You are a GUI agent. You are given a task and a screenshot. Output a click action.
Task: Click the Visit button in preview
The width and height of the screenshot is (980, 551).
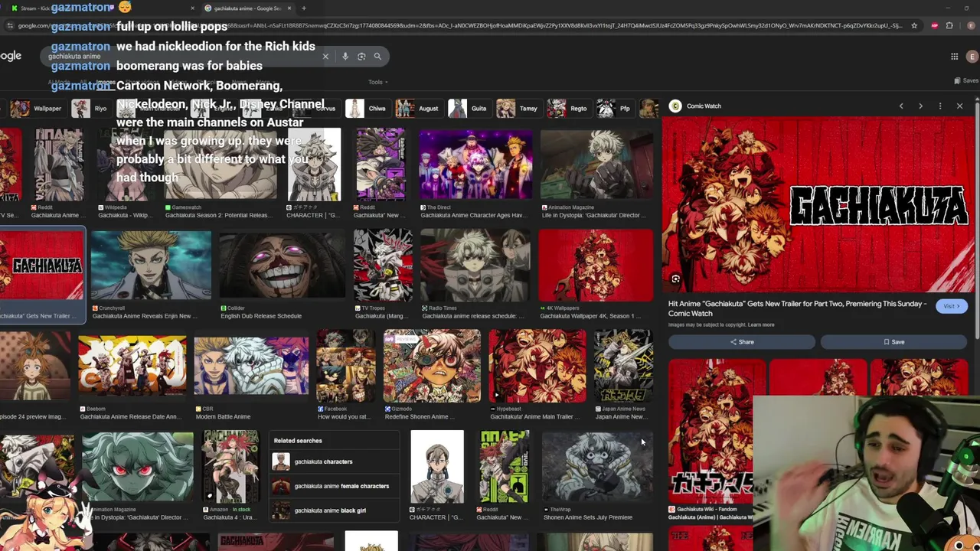pos(952,306)
